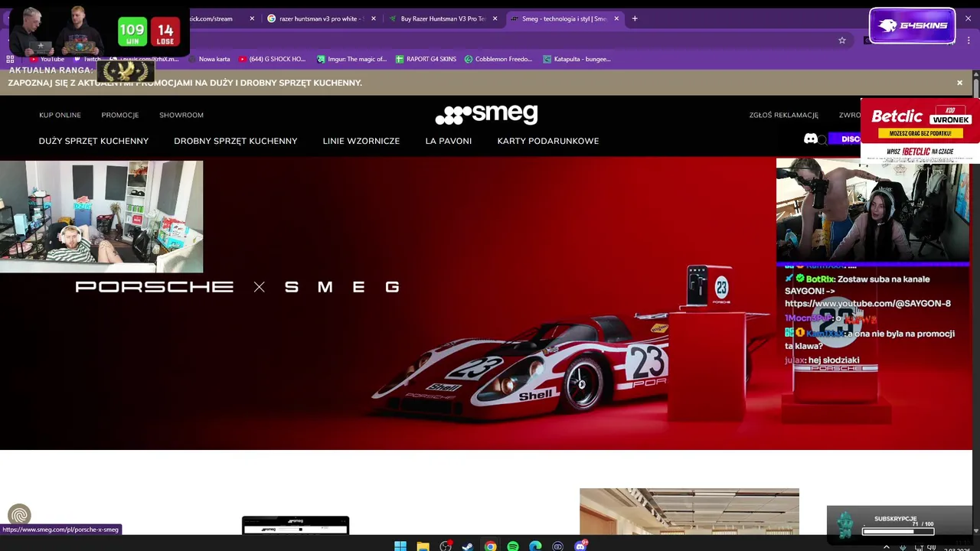
Task: Click the subscription goal progress bar
Action: point(898,531)
